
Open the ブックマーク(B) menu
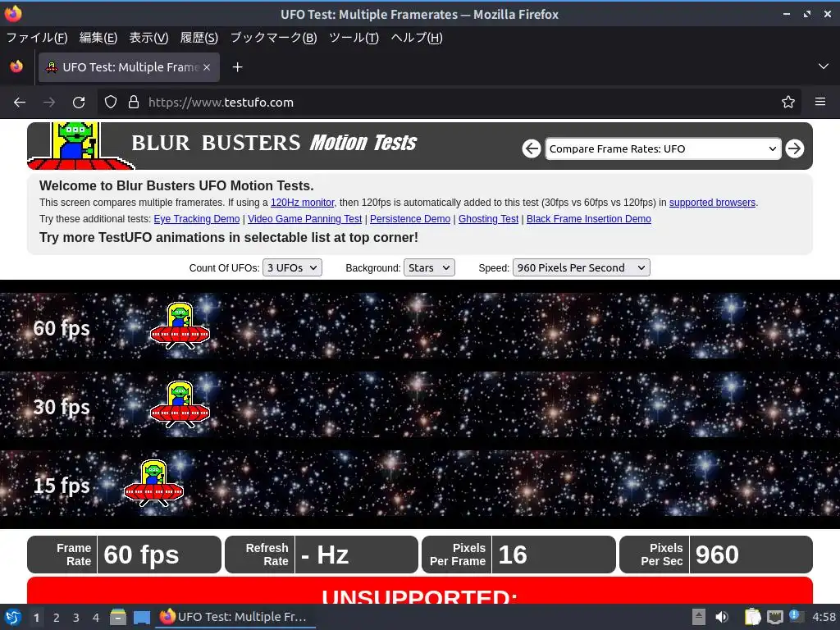click(273, 38)
